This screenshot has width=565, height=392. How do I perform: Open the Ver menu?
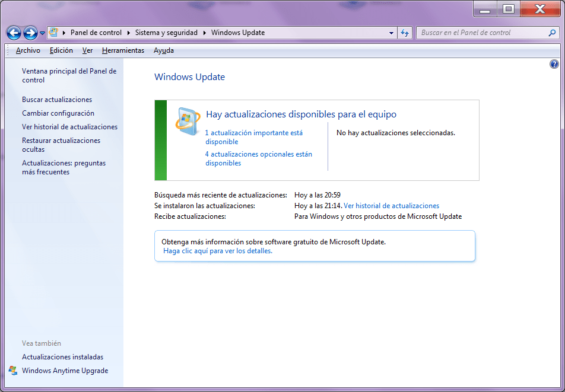[x=88, y=50]
